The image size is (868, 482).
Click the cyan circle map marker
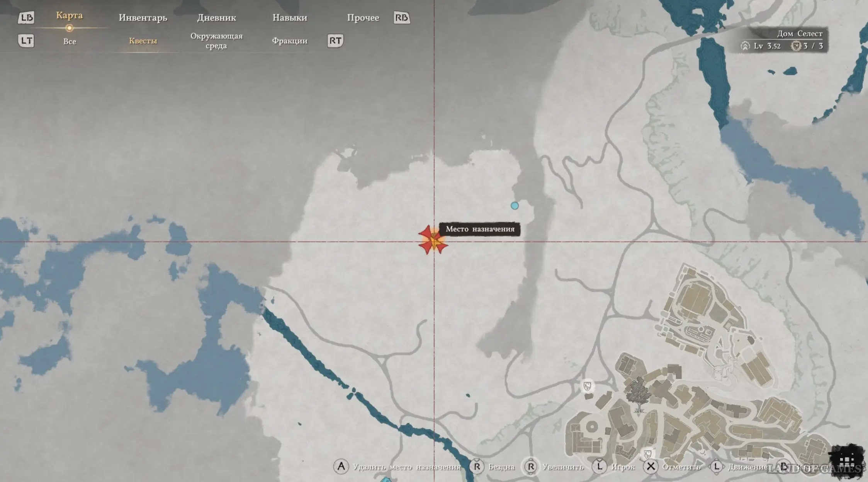coord(515,206)
